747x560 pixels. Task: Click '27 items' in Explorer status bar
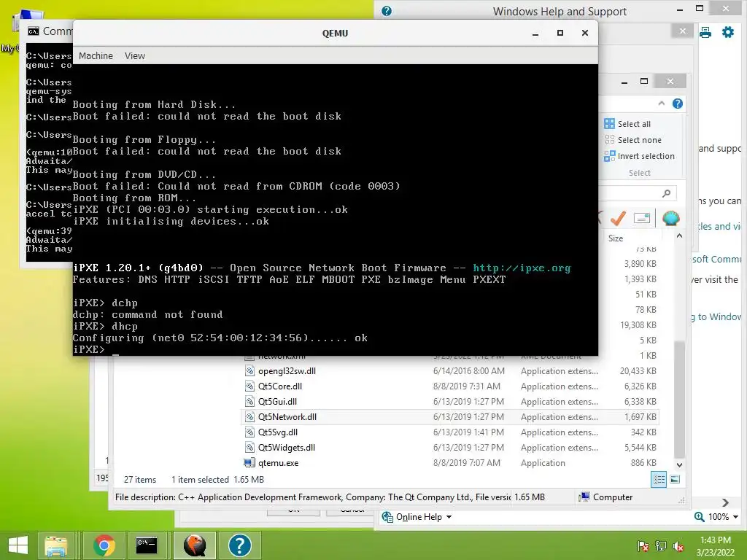[140, 480]
